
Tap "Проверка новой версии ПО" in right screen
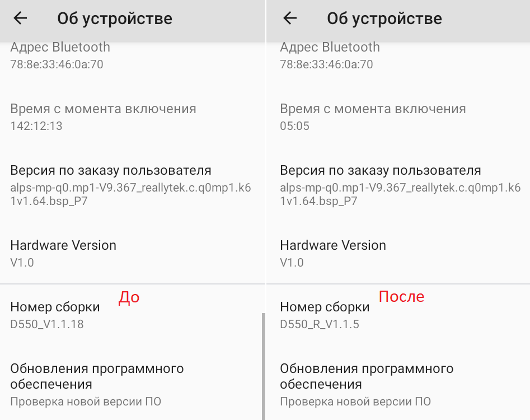(x=355, y=402)
